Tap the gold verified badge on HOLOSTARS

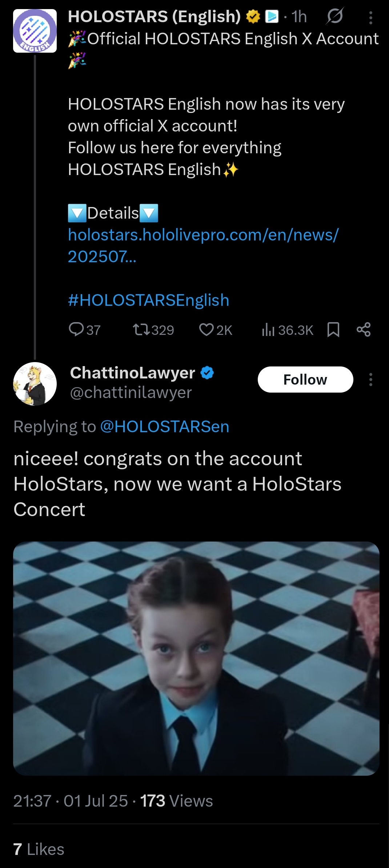[253, 16]
